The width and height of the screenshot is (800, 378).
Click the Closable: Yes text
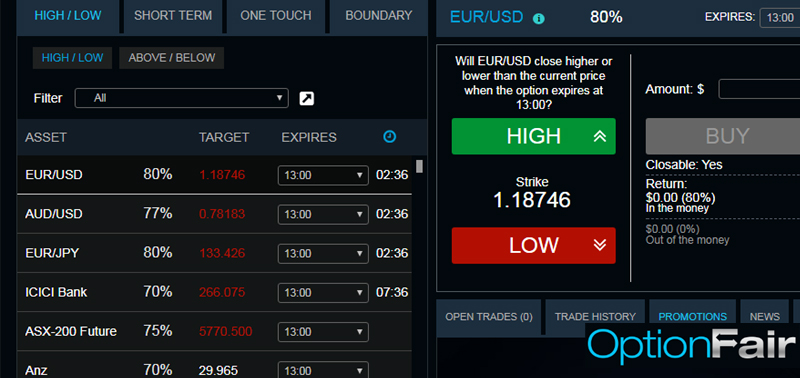[684, 165]
